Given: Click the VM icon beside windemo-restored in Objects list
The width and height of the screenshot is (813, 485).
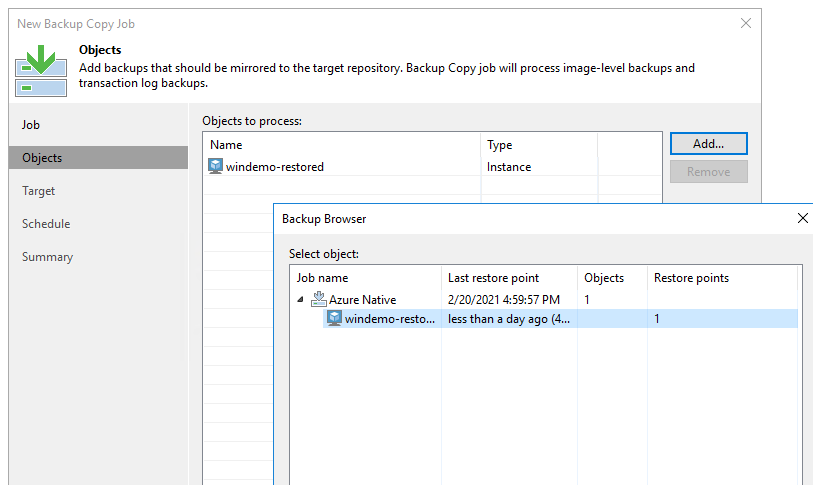Looking at the screenshot, I should [x=215, y=167].
